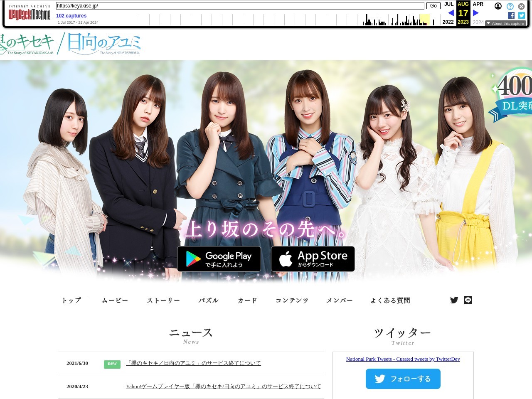Open パズル menu item
Viewport: 532px width, 399px height.
(x=208, y=300)
